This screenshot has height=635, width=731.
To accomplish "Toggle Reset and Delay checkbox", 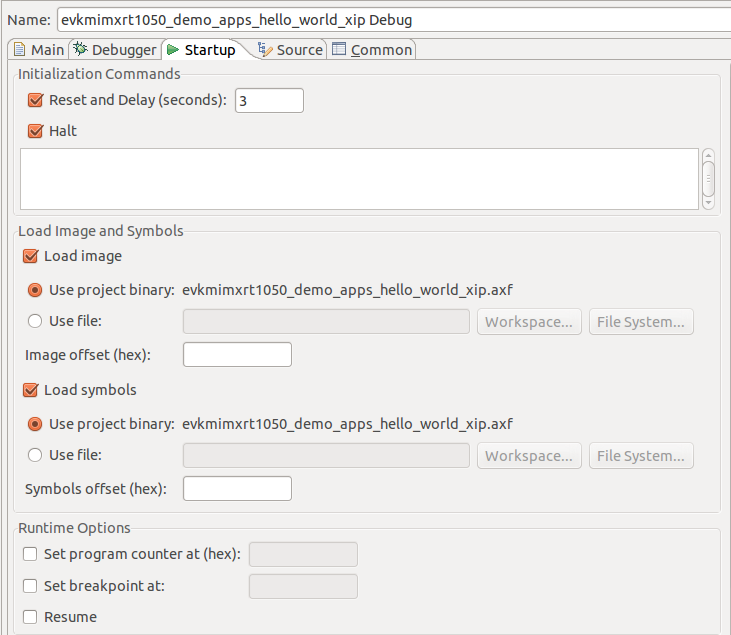I will click(35, 100).
